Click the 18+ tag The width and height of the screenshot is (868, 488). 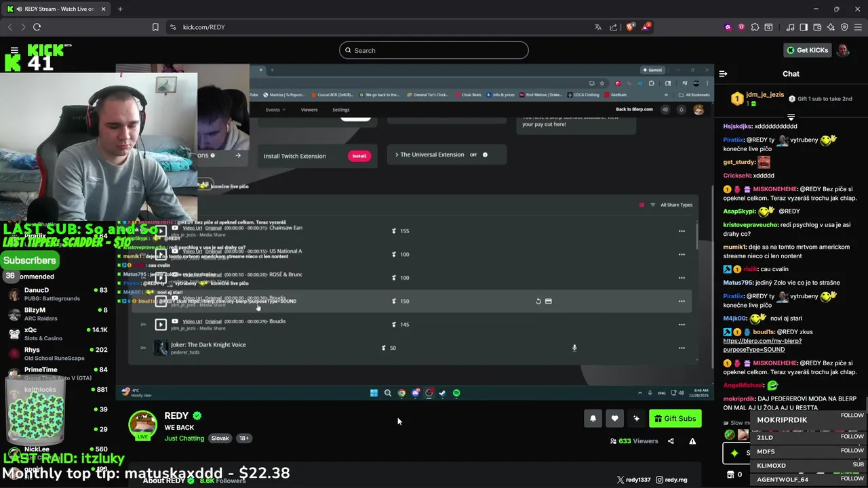(243, 439)
